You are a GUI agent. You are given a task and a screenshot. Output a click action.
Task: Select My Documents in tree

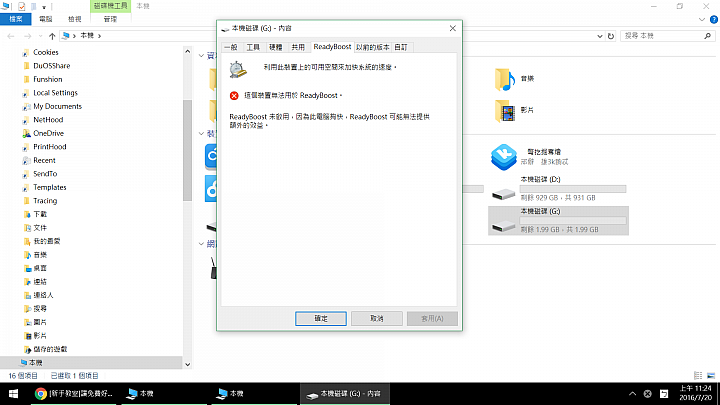pos(57,106)
